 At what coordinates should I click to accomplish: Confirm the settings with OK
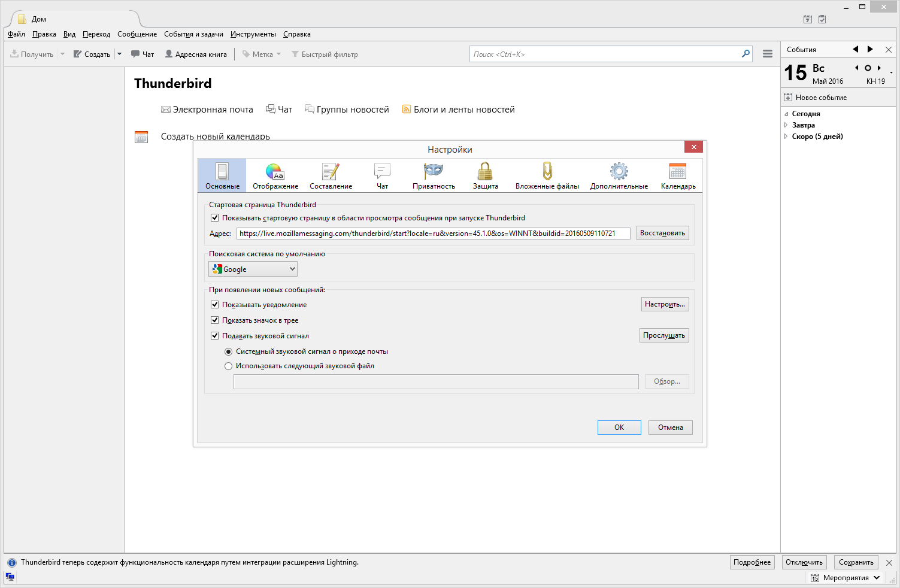(619, 428)
